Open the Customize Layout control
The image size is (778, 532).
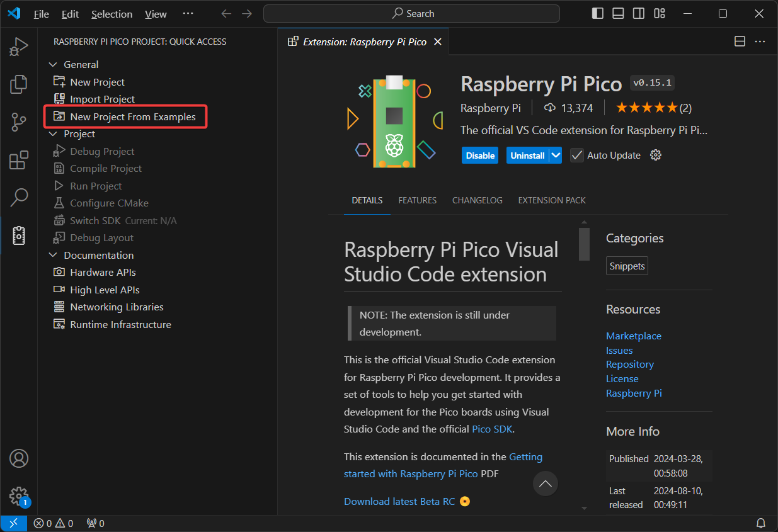(x=659, y=14)
